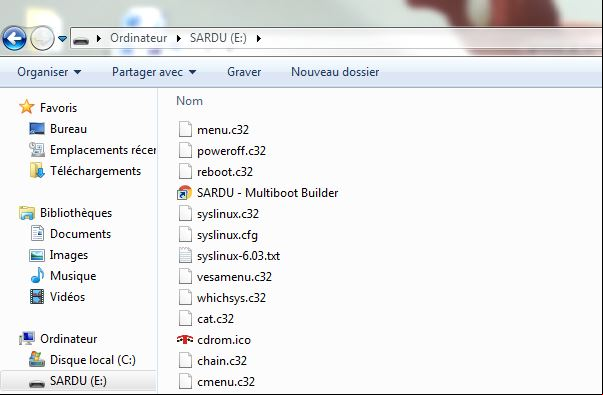Click the syslinux.cfg file icon
This screenshot has height=395, width=603.
tap(185, 235)
